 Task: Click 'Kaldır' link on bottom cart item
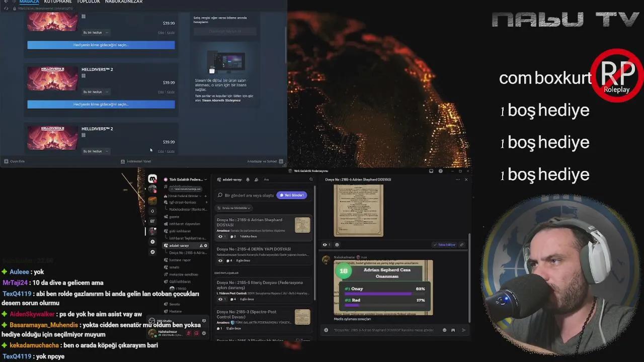pyautogui.click(x=171, y=151)
